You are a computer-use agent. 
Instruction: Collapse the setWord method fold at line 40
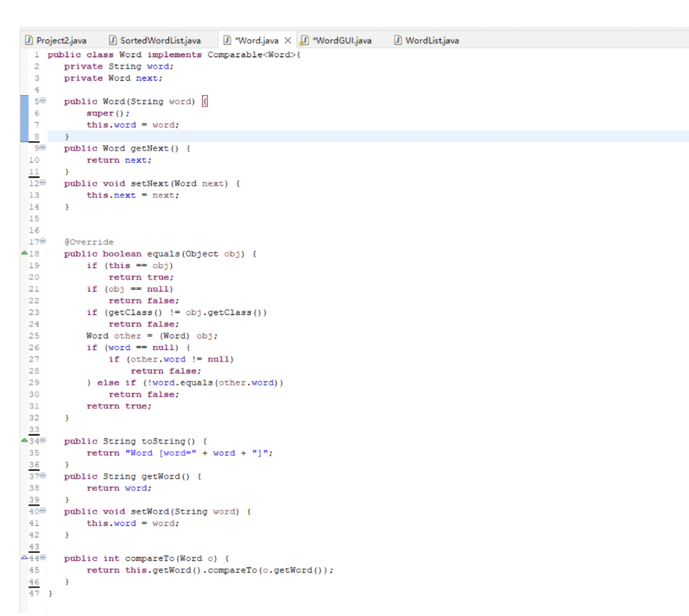(42, 510)
